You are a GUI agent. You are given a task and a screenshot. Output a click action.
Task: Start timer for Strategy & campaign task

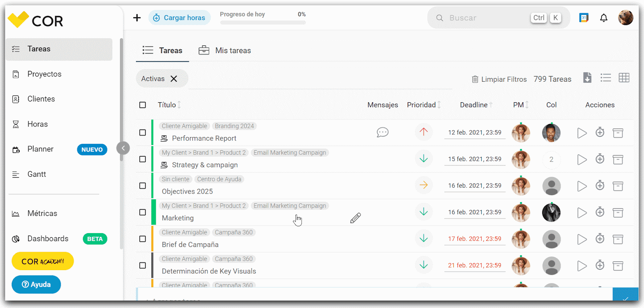pos(582,159)
